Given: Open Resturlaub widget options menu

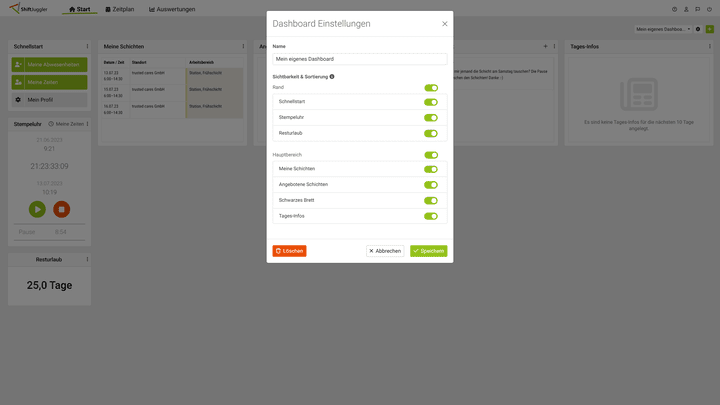Looking at the screenshot, I should tap(87, 259).
